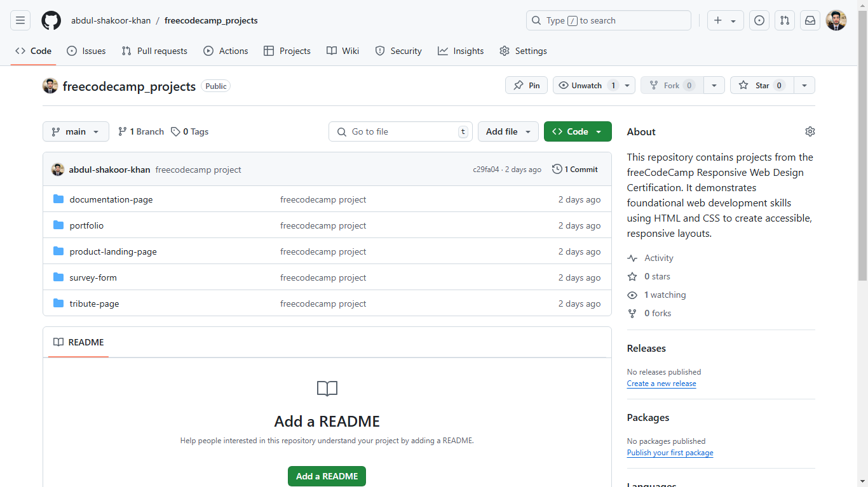Open the repository Settings tab
Viewport: 868px width, 487px height.
click(523, 51)
